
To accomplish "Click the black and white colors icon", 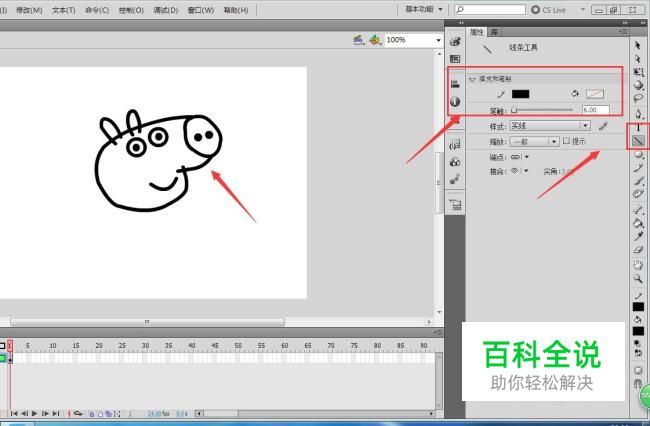I will point(638,344).
